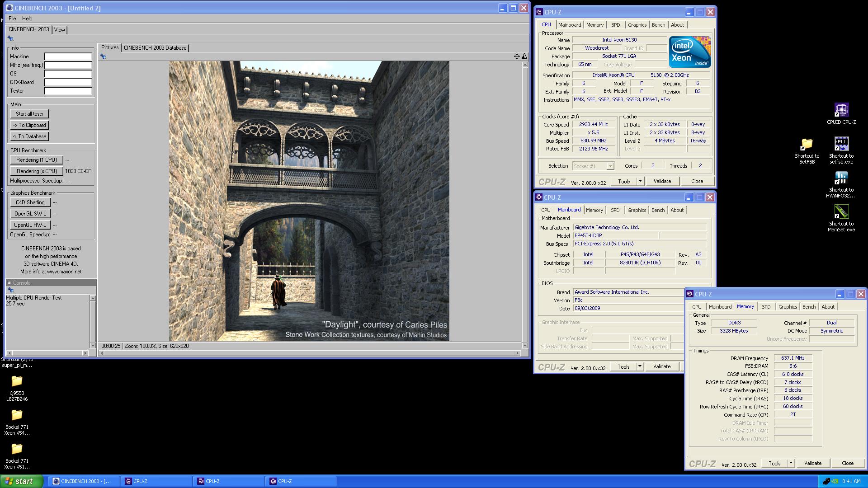This screenshot has width=868, height=488.
Task: Click the Daylight rendered castle image
Action: click(x=309, y=201)
